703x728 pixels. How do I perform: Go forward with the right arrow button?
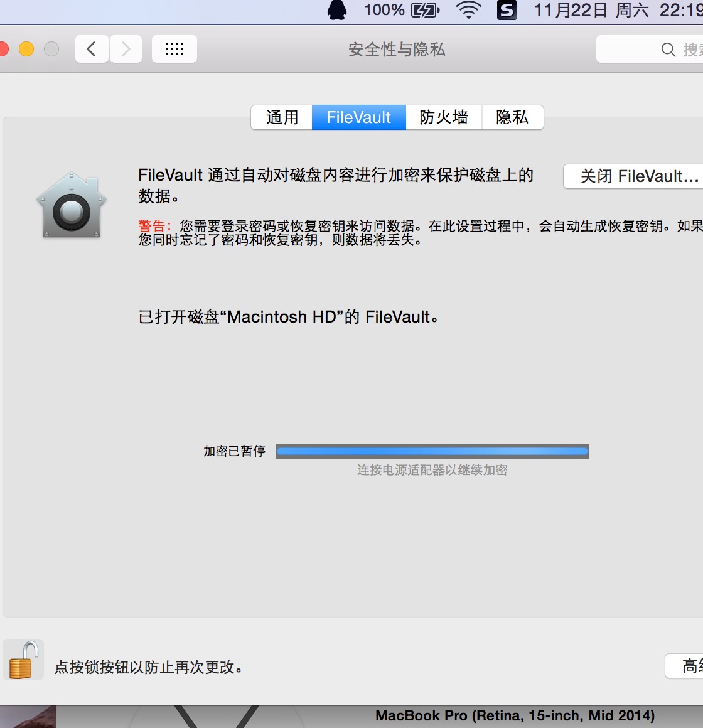click(x=126, y=49)
